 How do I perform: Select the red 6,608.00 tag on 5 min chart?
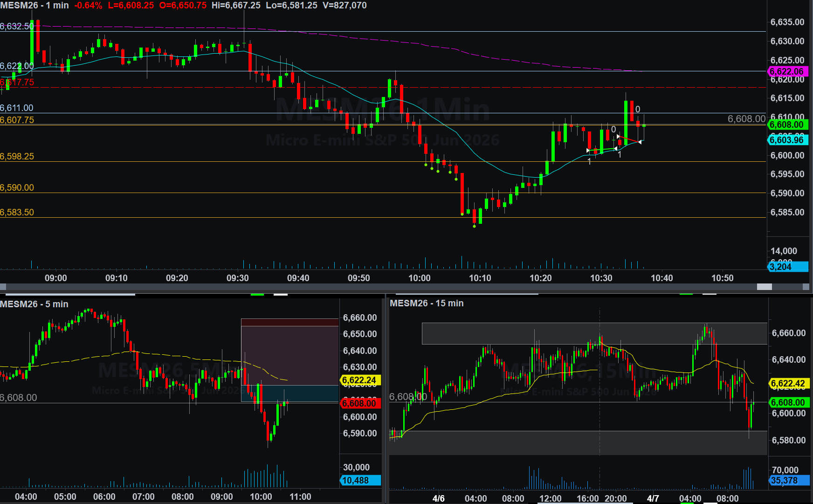(359, 403)
